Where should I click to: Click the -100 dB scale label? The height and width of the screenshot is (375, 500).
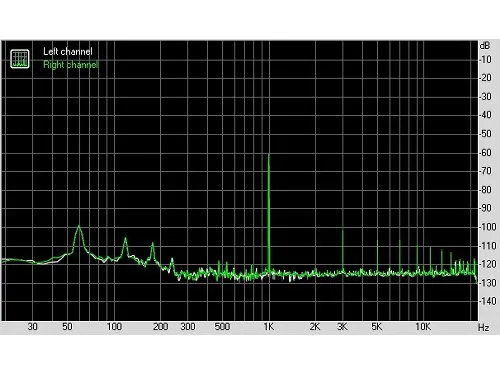point(488,227)
